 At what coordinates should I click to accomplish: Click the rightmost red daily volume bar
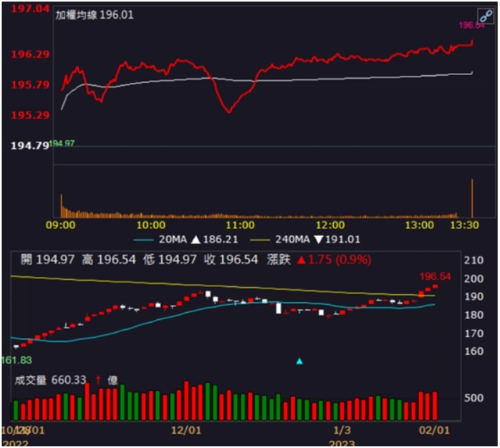coord(435,406)
